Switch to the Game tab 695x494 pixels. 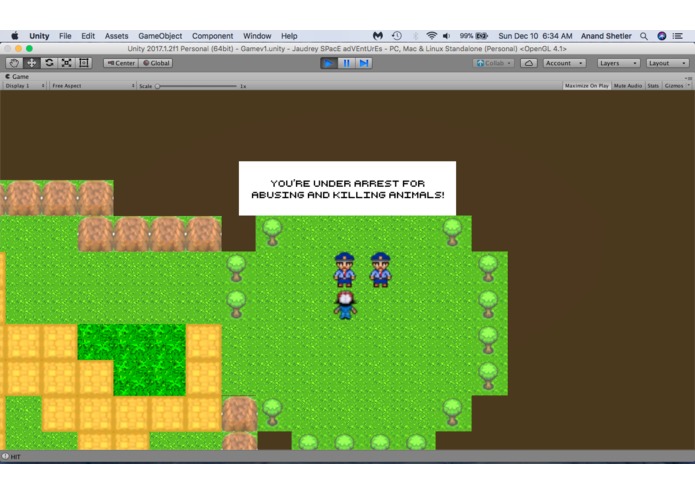click(x=17, y=77)
